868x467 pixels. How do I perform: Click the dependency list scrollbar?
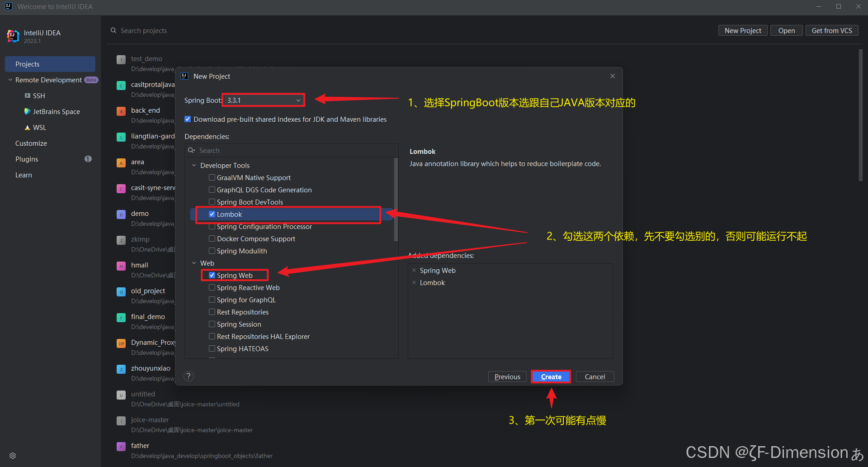pyautogui.click(x=396, y=199)
